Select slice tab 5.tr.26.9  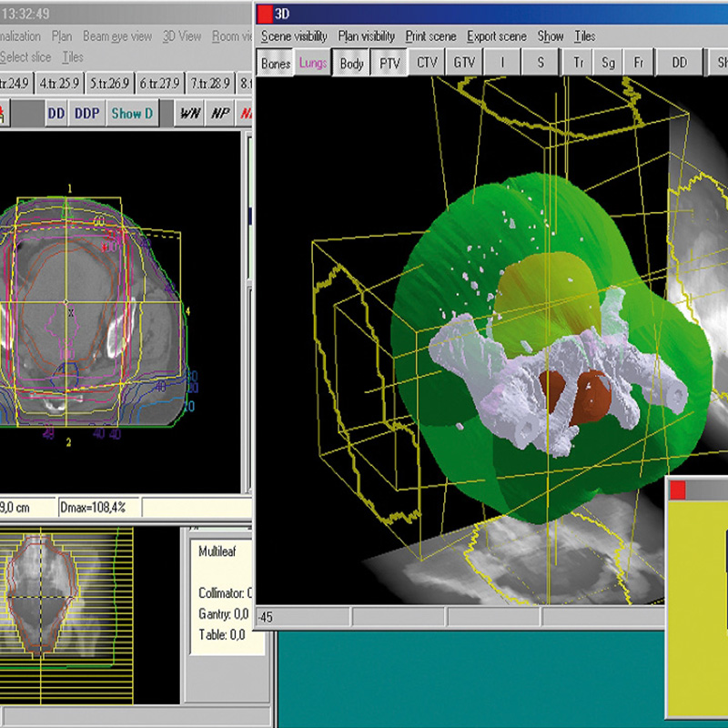point(109,84)
